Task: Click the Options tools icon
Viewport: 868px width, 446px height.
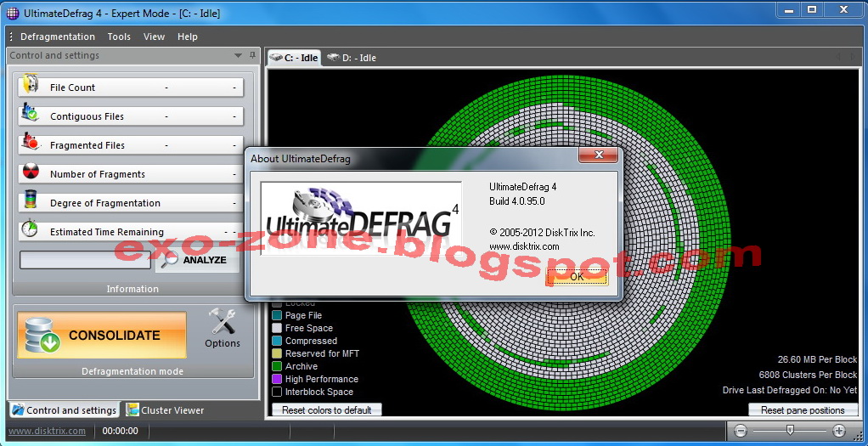Action: click(222, 321)
